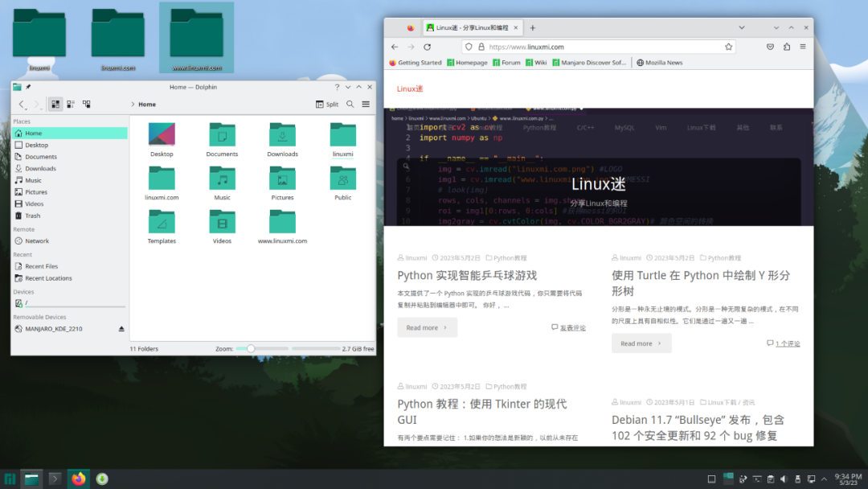Select Music in Places sidebar
The image size is (868, 489).
[x=70, y=180]
